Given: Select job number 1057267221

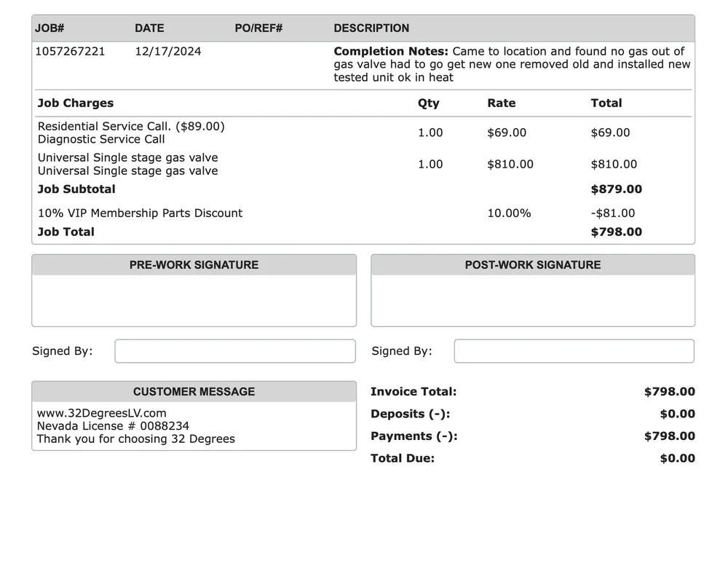Looking at the screenshot, I should point(70,52).
